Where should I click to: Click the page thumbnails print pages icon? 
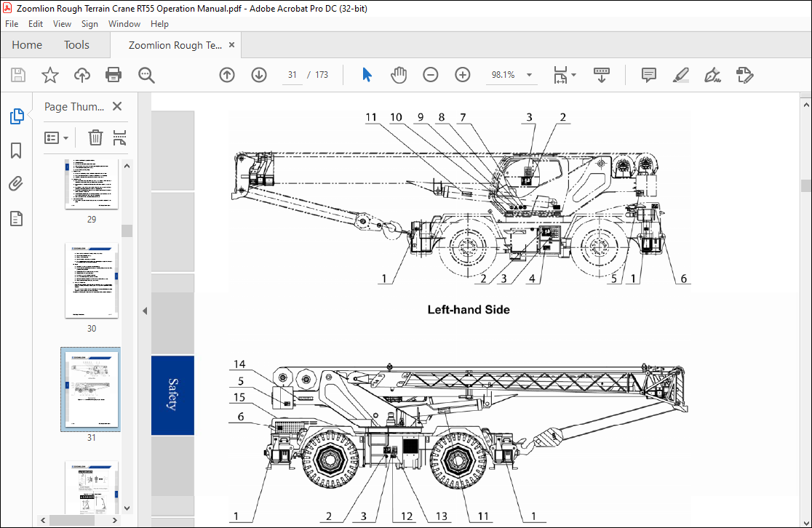[119, 137]
